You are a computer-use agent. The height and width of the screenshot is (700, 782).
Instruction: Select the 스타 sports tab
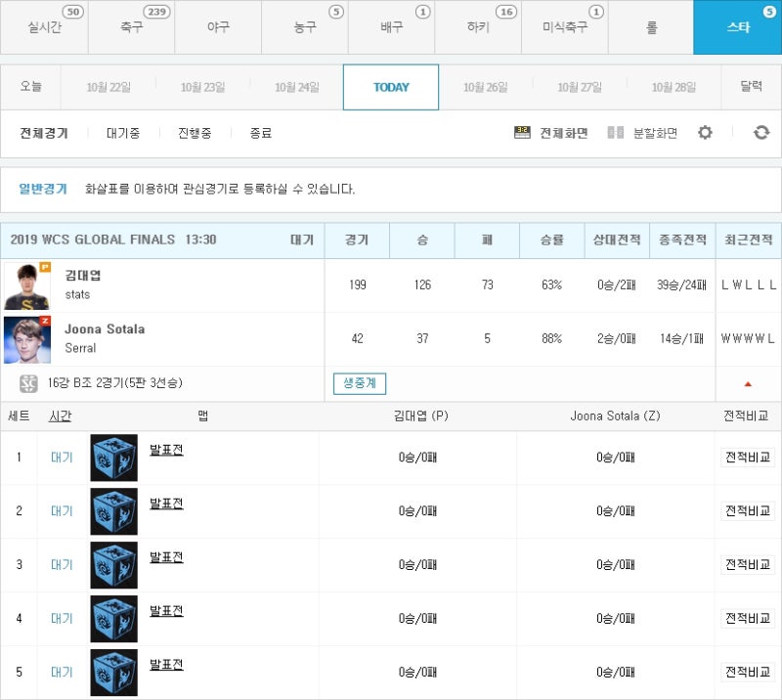(738, 27)
